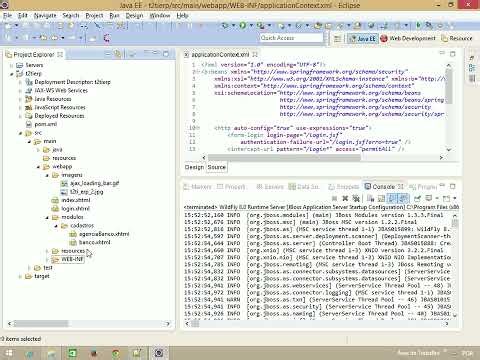Click the green Run button in toolbar

click(243, 25)
